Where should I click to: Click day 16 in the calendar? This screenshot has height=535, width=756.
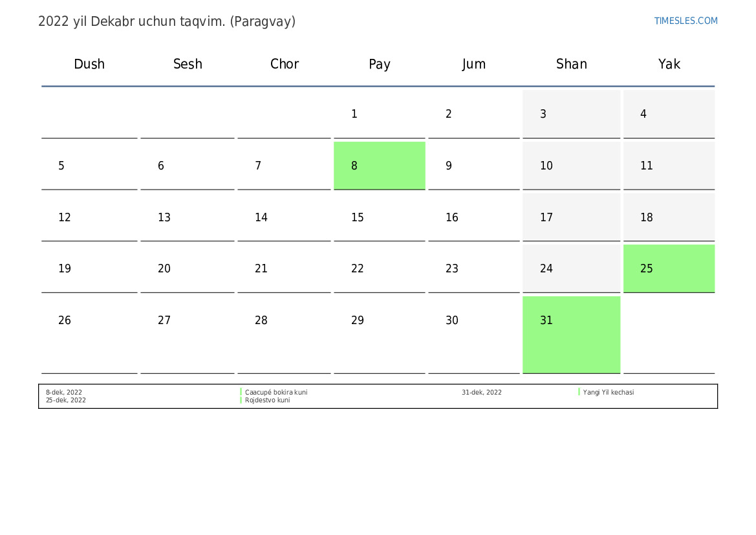coord(474,217)
